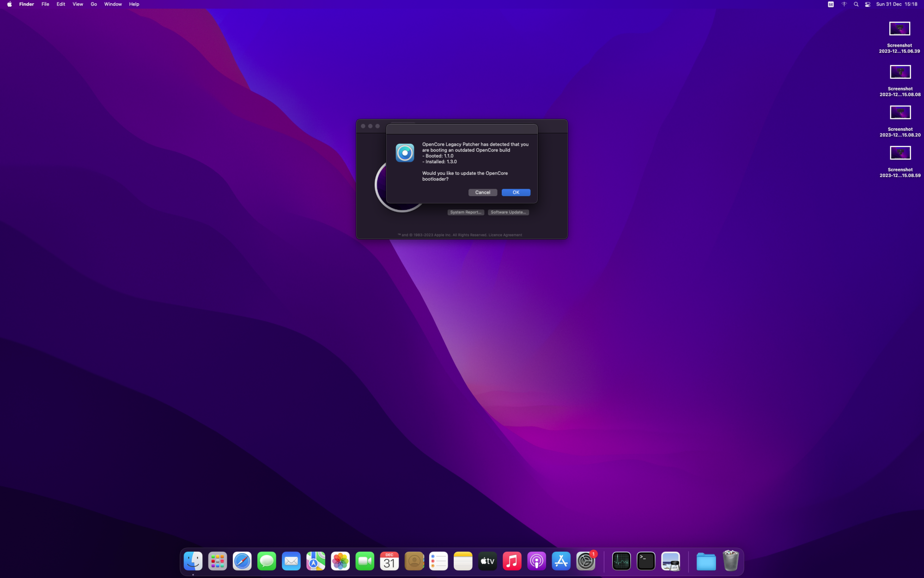Open the Photos app
Image resolution: width=924 pixels, height=578 pixels.
340,561
